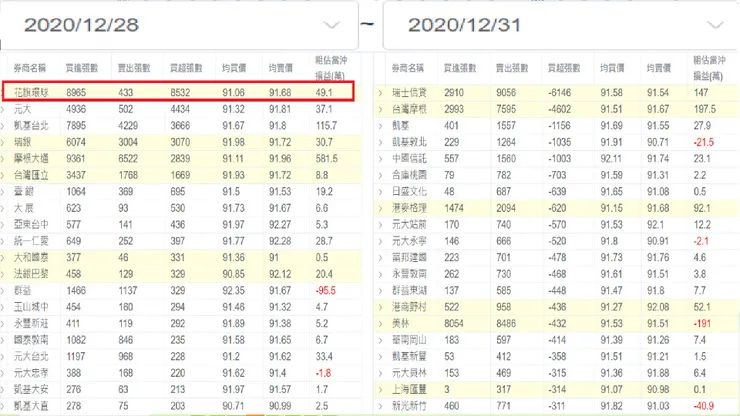740x416 pixels.
Task: Open the end date dropdown 2020/12/31
Action: tap(561, 25)
